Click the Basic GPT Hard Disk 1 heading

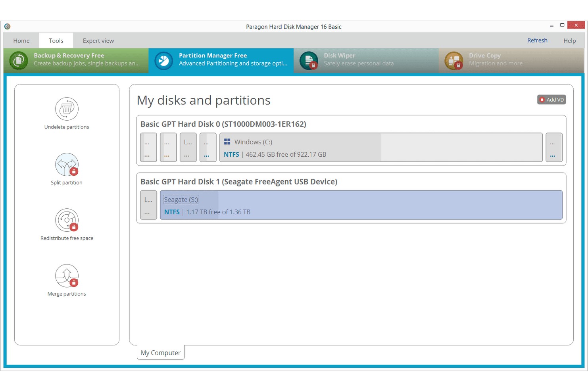coord(239,182)
